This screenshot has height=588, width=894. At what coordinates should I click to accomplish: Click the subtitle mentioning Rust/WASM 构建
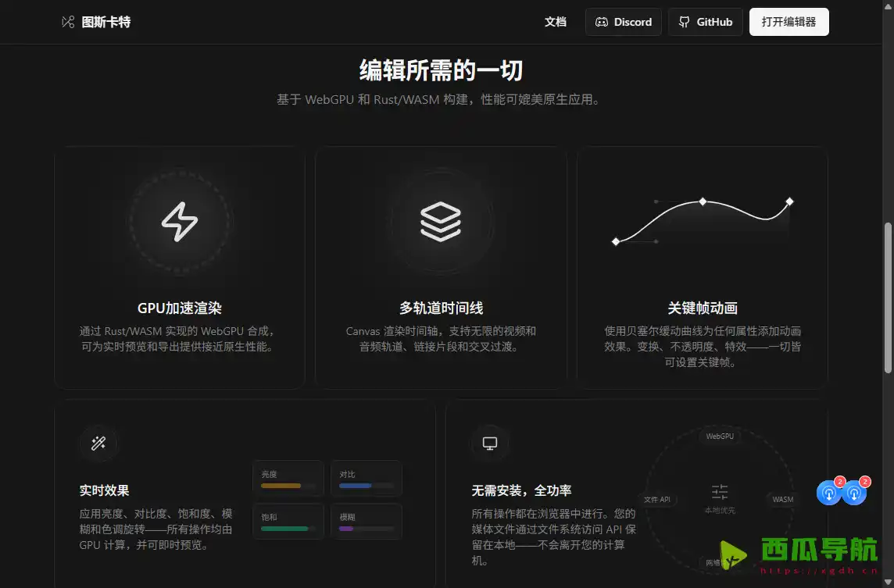coord(440,100)
